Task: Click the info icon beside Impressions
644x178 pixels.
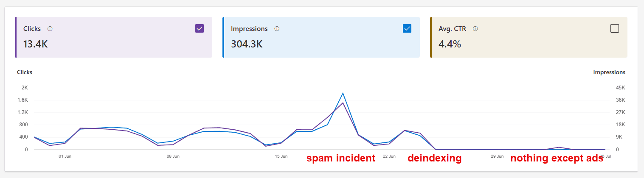Action: click(277, 29)
